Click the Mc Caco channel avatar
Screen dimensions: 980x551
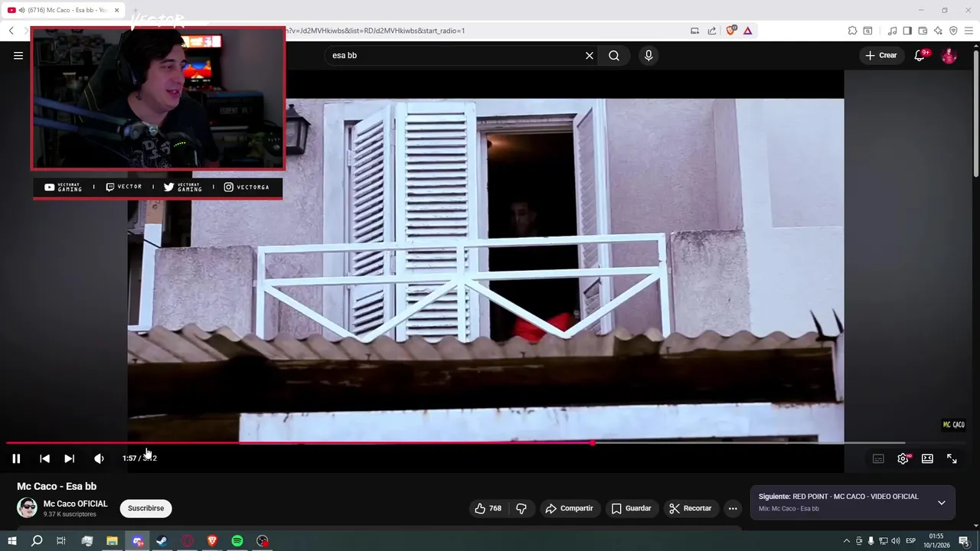(27, 508)
